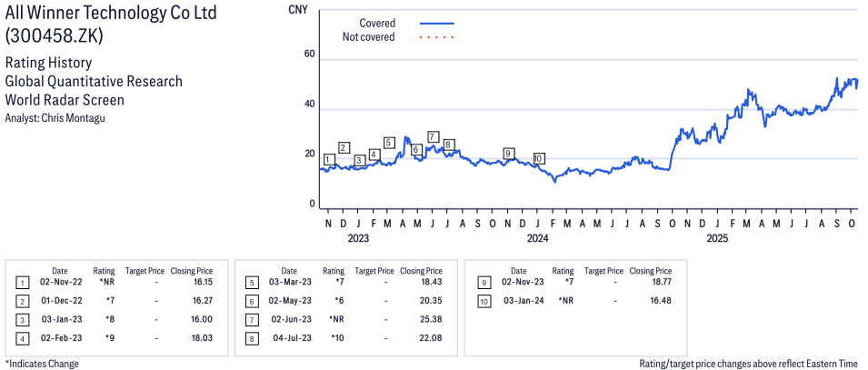Screen dimensions: 868x370
Task: Select marker 10 on the price chart
Action: [x=538, y=158]
